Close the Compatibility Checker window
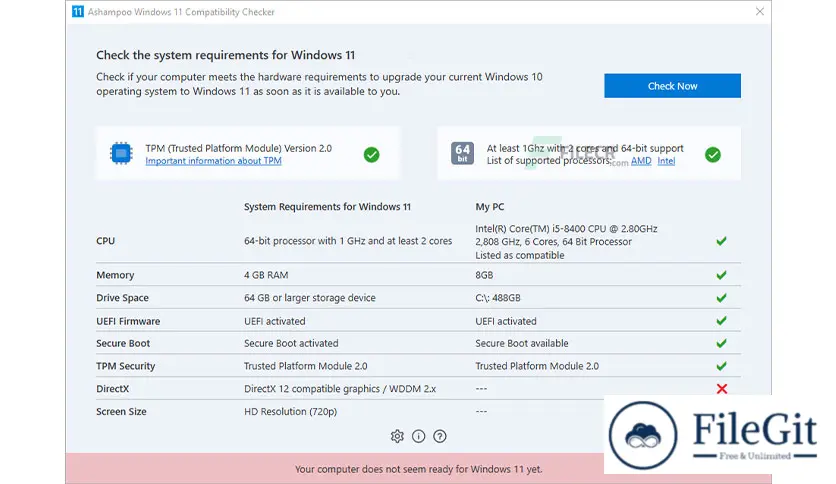The height and width of the screenshot is (484, 836). [x=760, y=11]
